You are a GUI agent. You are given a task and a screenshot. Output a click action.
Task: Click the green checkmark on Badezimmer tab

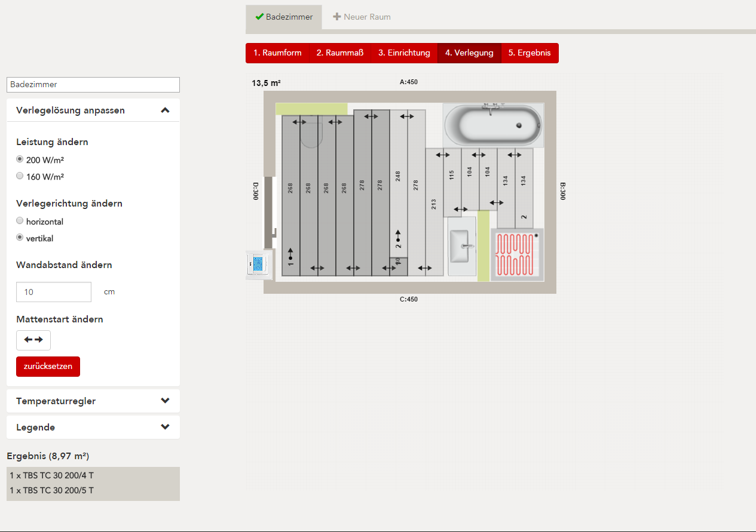259,17
